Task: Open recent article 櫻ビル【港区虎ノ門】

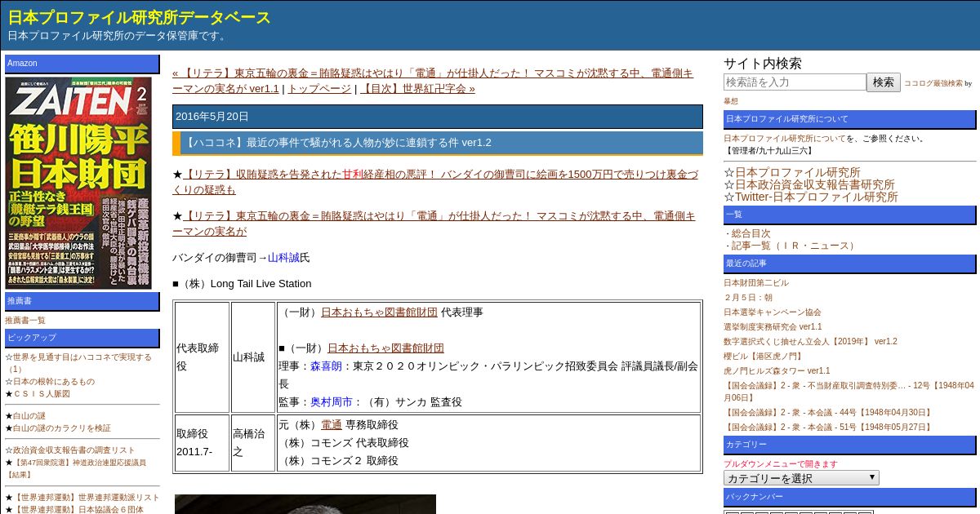Action: pyautogui.click(x=763, y=357)
